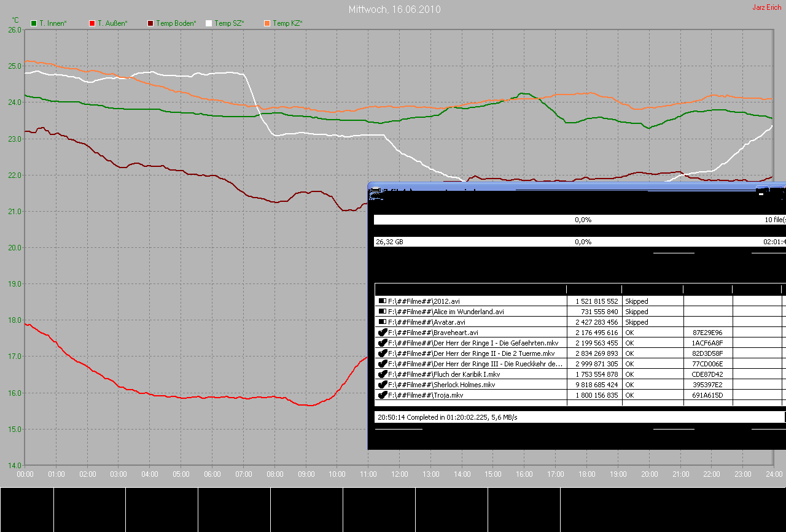Image resolution: width=786 pixels, height=532 pixels.
Task: Click the checkmark icon beside Die 2 Tuerme.mkv
Action: pyautogui.click(x=383, y=353)
